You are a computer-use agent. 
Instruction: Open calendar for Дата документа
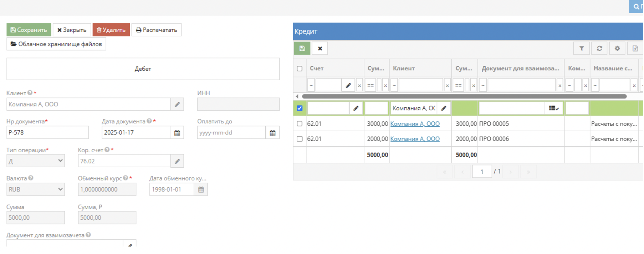177,133
